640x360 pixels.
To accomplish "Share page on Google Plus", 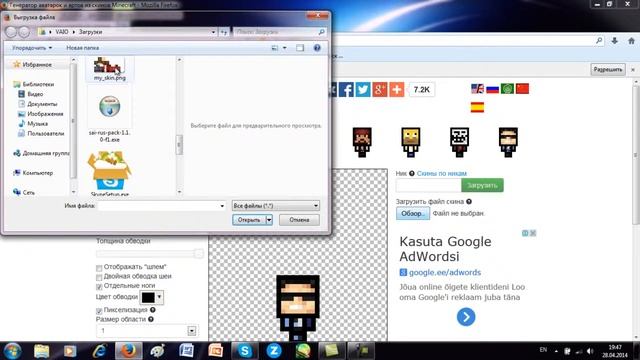I will click(x=379, y=89).
